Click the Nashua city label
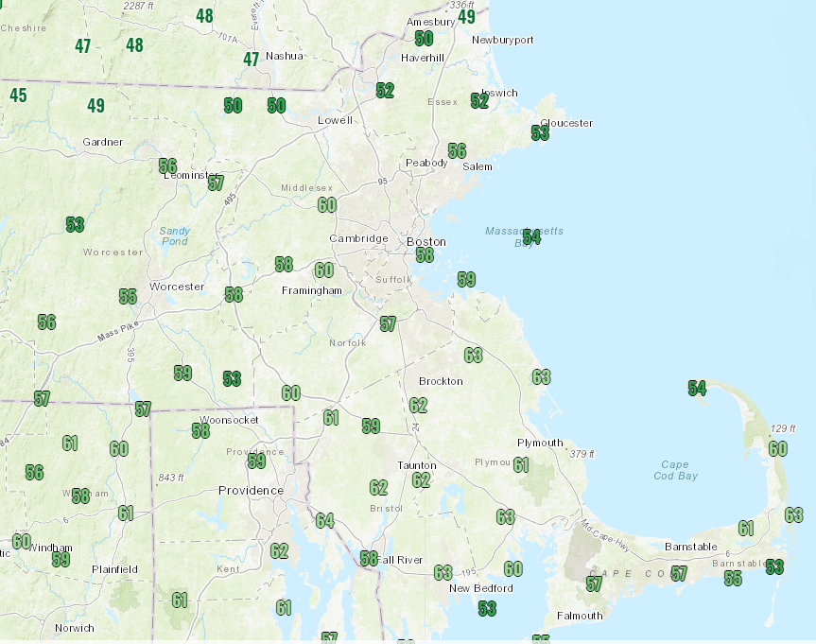The width and height of the screenshot is (816, 644). pyautogui.click(x=285, y=56)
